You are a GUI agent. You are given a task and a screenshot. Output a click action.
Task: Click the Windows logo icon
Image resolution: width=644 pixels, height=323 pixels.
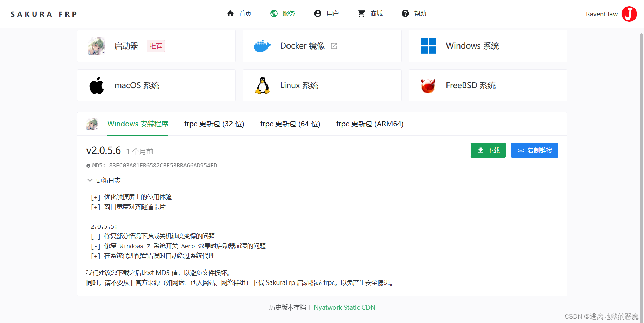point(428,46)
